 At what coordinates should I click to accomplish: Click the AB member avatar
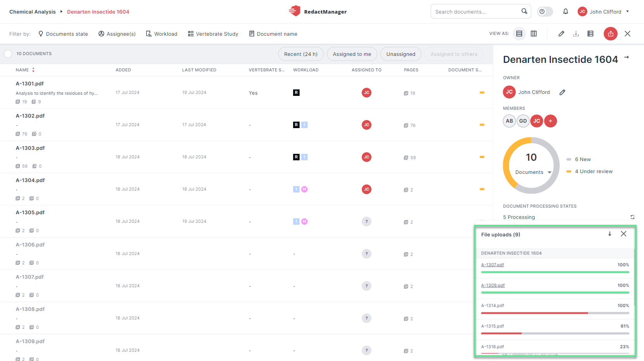click(x=509, y=121)
